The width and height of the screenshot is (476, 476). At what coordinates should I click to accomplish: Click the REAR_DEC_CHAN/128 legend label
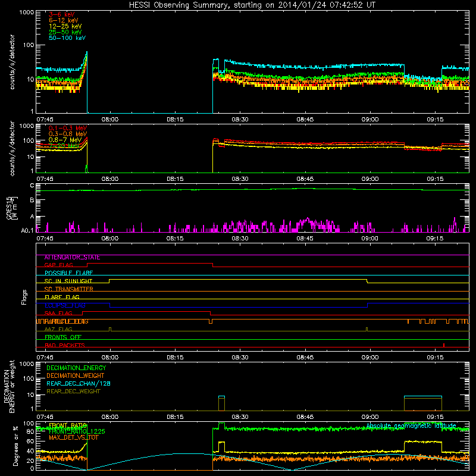(x=79, y=383)
